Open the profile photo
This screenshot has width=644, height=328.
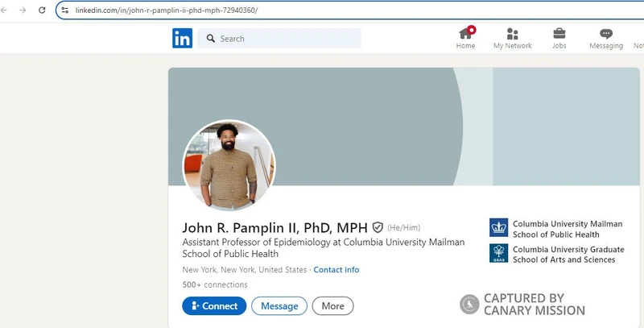(229, 165)
